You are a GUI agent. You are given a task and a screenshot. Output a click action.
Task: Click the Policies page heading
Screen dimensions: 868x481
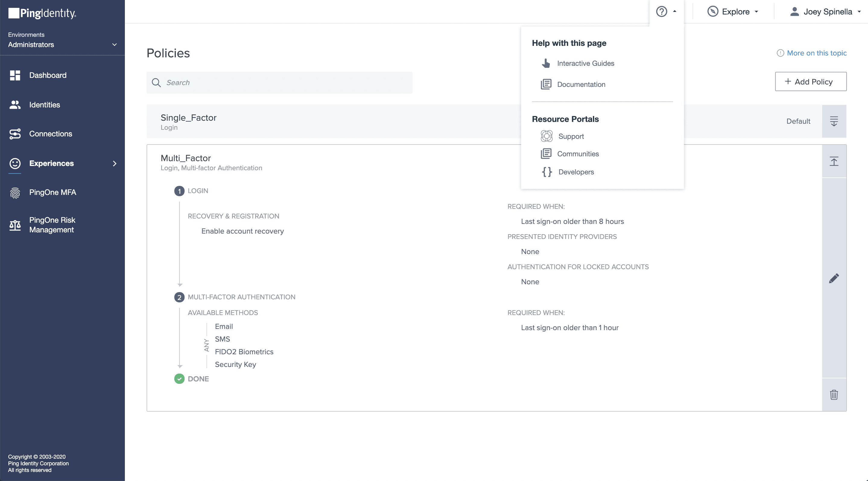168,53
